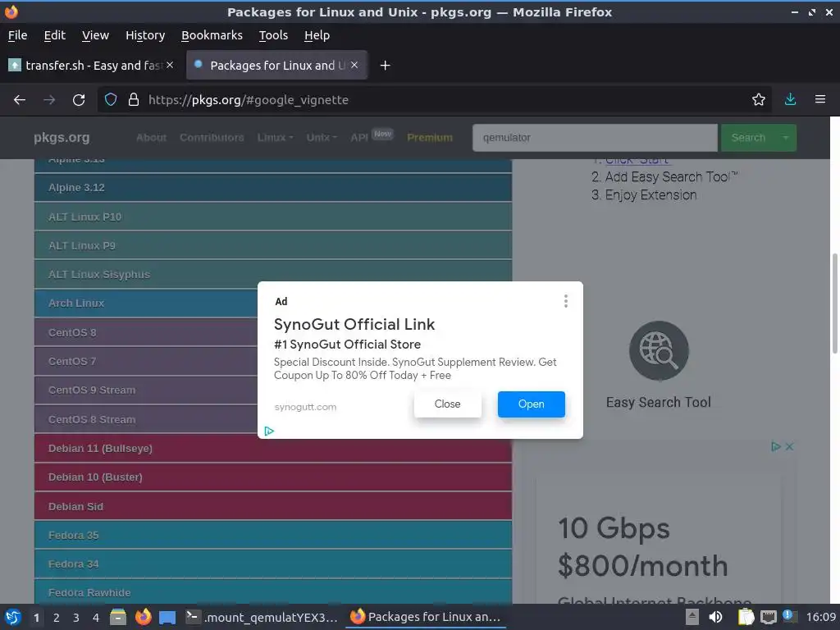Show site security padlock details
Screen dimensions: 840x630
point(134,99)
